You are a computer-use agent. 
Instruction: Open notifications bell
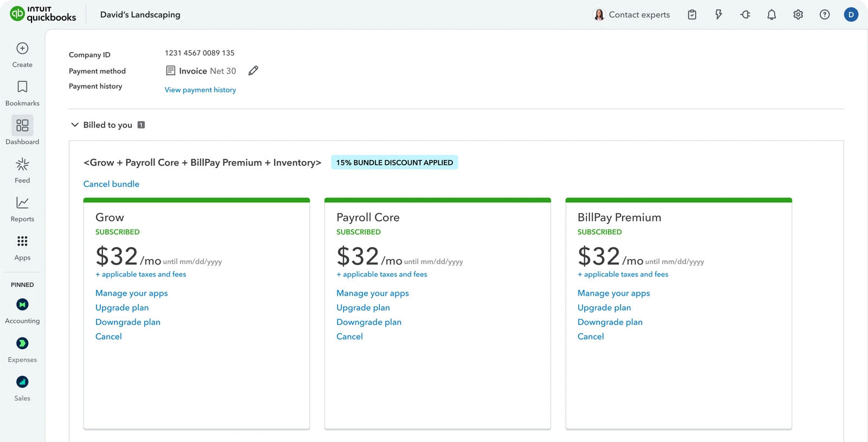771,15
